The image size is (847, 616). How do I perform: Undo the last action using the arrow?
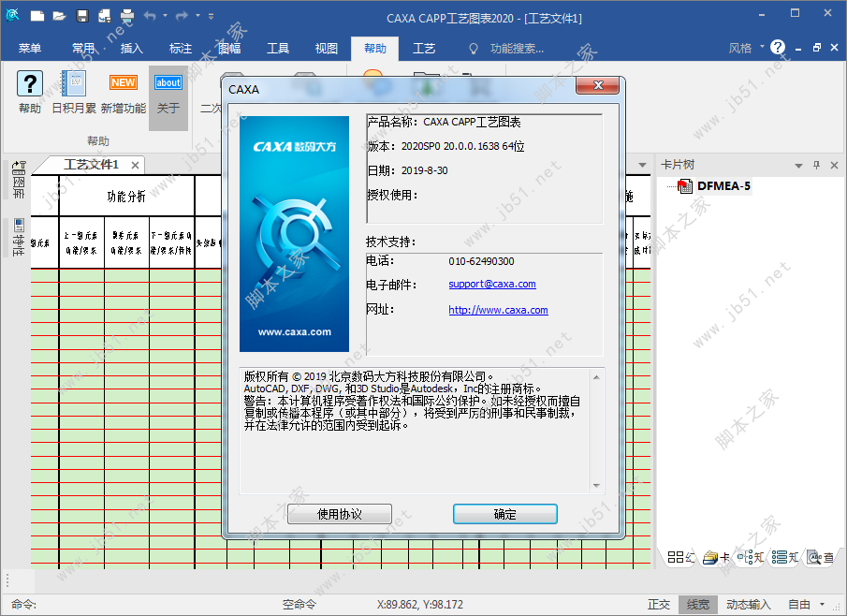tap(150, 16)
